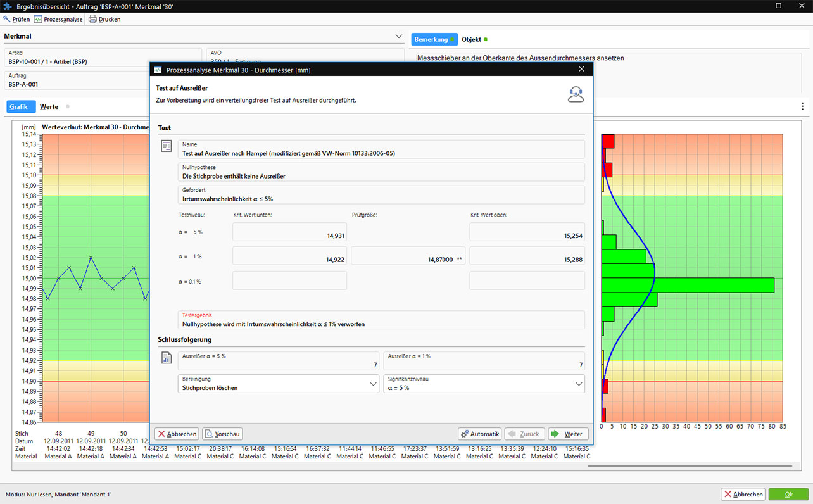Click the Drucken printer icon
Viewport: 813px width, 504px height.
pos(92,19)
